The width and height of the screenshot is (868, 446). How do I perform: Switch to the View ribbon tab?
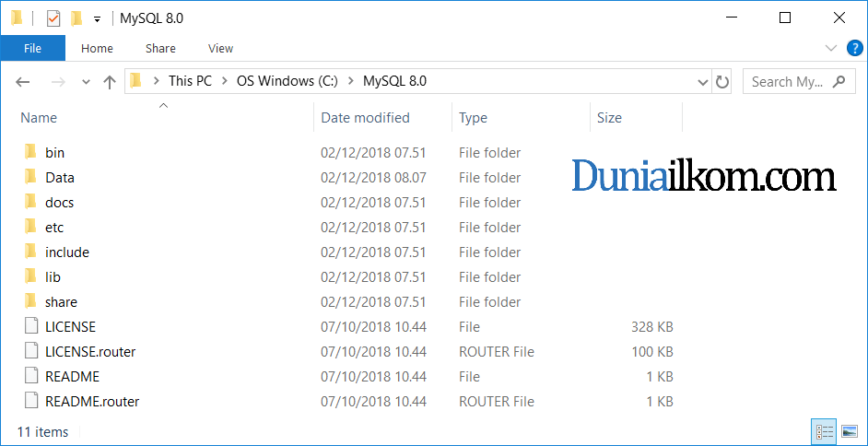[220, 48]
